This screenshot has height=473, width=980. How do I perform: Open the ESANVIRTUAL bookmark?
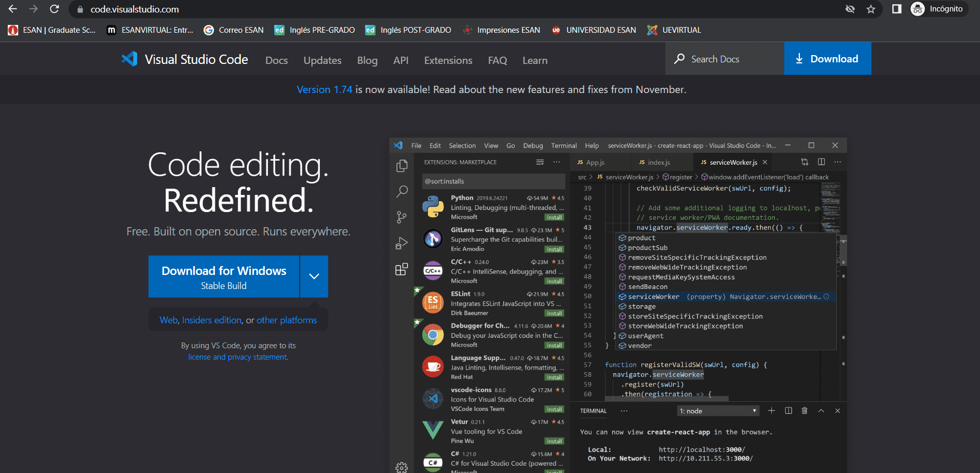150,30
